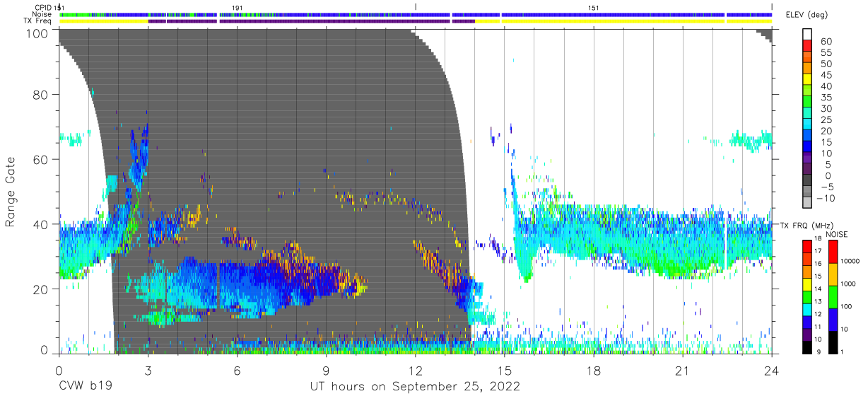Click the yellow segment of the ELEV colorbar
868x401 pixels.
(807, 80)
